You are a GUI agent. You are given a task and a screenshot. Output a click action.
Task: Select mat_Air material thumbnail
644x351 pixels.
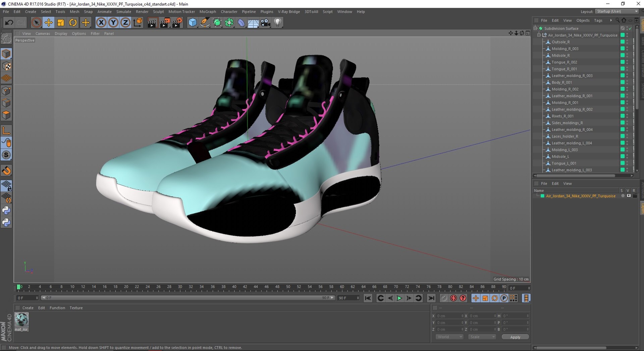coord(21,320)
